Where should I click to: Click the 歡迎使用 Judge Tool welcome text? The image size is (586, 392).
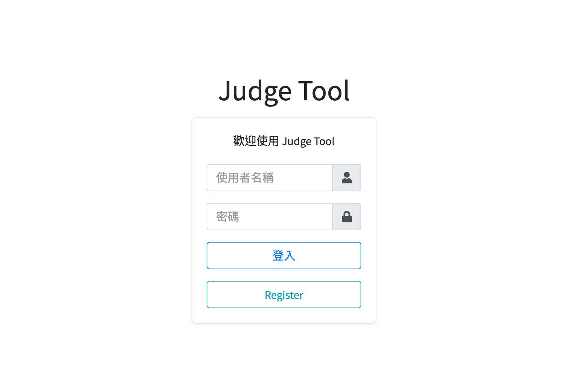[x=284, y=141]
